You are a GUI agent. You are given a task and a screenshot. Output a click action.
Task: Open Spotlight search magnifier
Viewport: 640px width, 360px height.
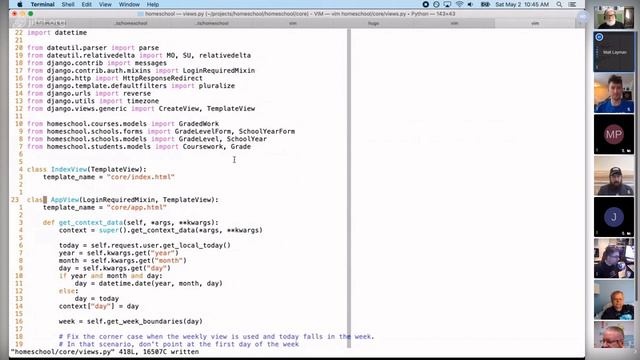(x=559, y=4)
